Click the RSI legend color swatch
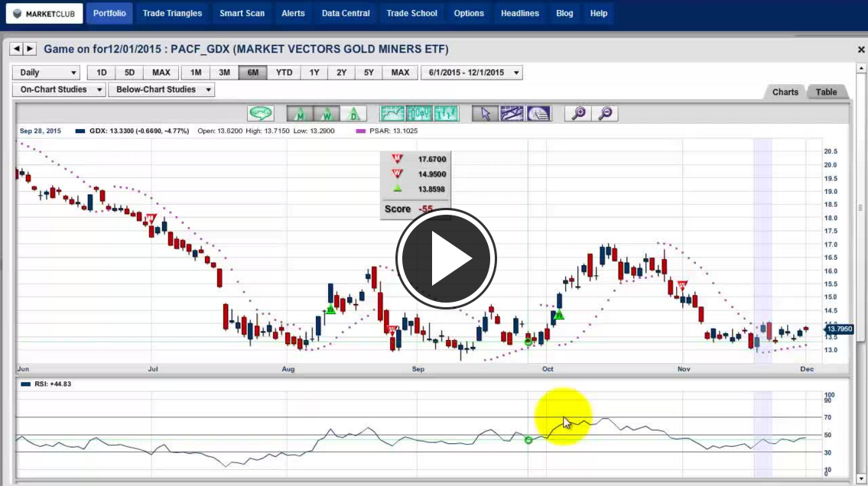868x486 pixels. [x=25, y=384]
